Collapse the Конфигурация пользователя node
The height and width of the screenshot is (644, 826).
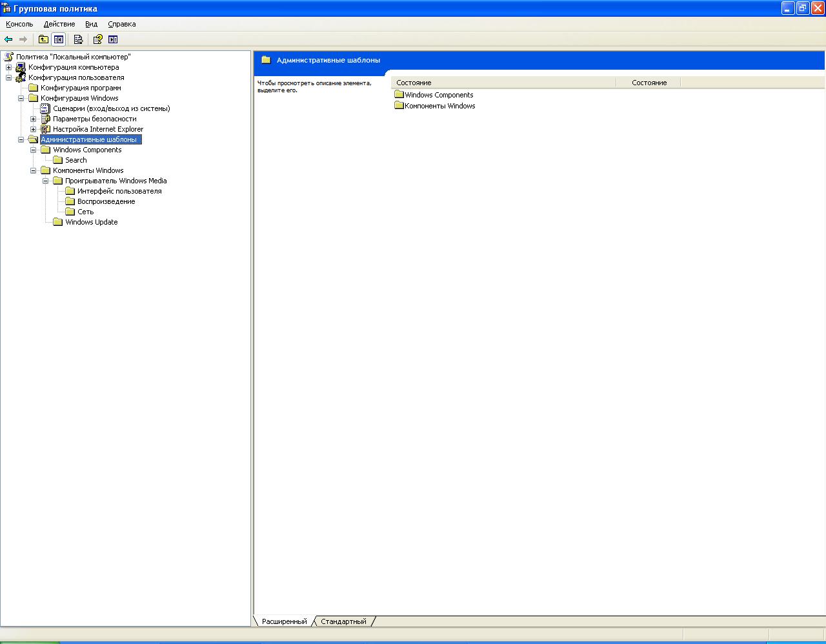click(x=9, y=77)
